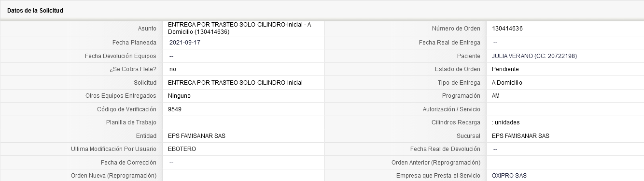
Task: Click the empty Planilla de Trabajo field
Action: [243, 122]
